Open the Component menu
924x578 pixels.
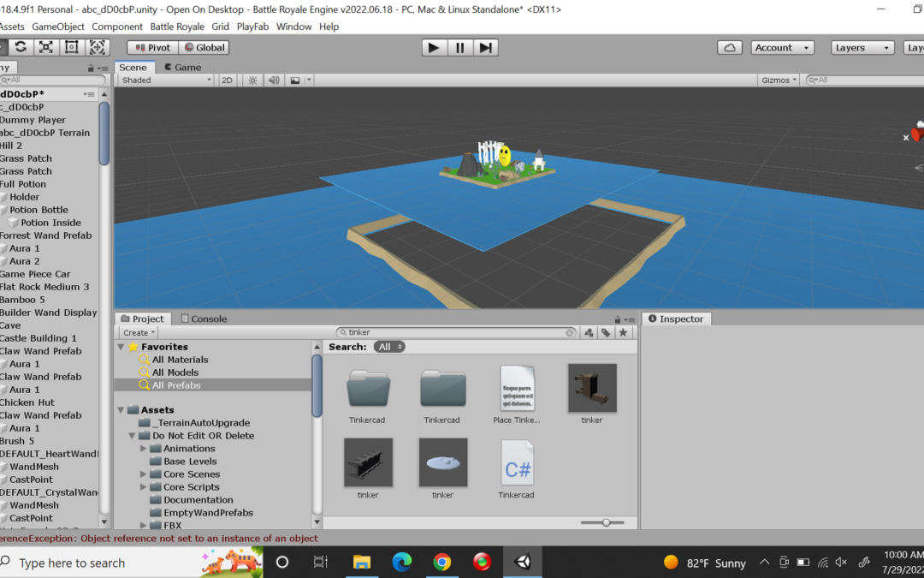coord(116,27)
